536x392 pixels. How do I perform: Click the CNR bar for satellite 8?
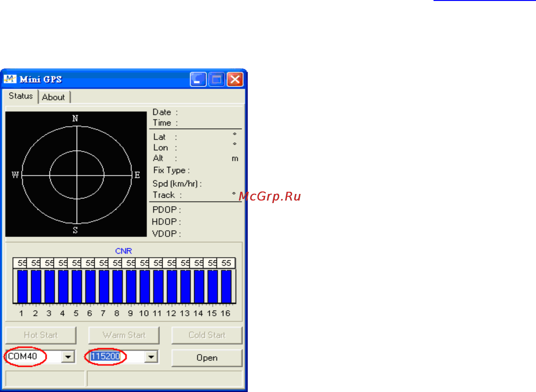click(118, 286)
